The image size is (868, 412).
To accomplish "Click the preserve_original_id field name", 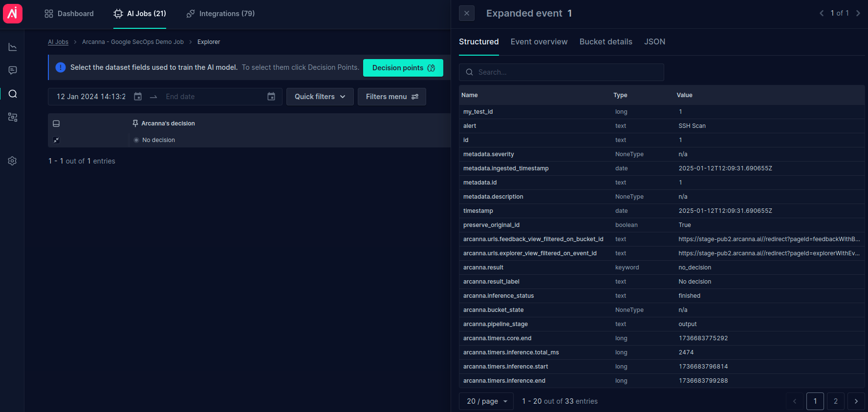I will 491,225.
